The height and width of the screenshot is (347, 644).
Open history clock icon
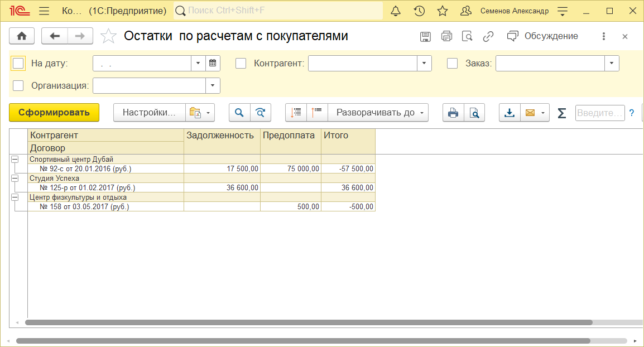(419, 11)
